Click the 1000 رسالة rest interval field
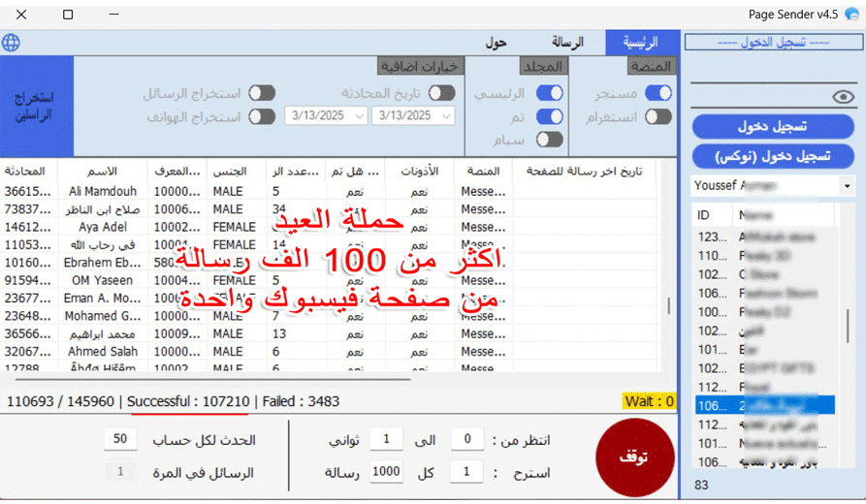 tap(386, 472)
